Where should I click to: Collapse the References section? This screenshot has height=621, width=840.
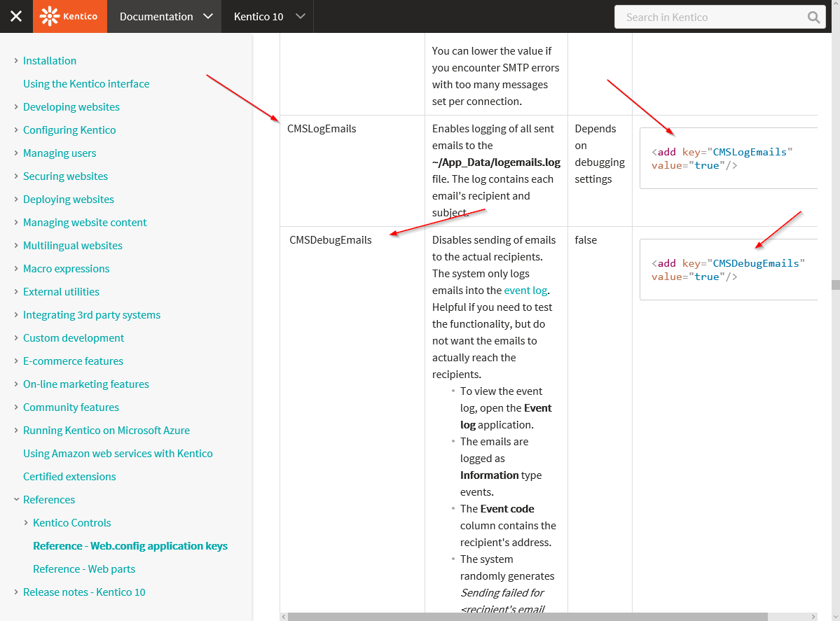tap(16, 499)
